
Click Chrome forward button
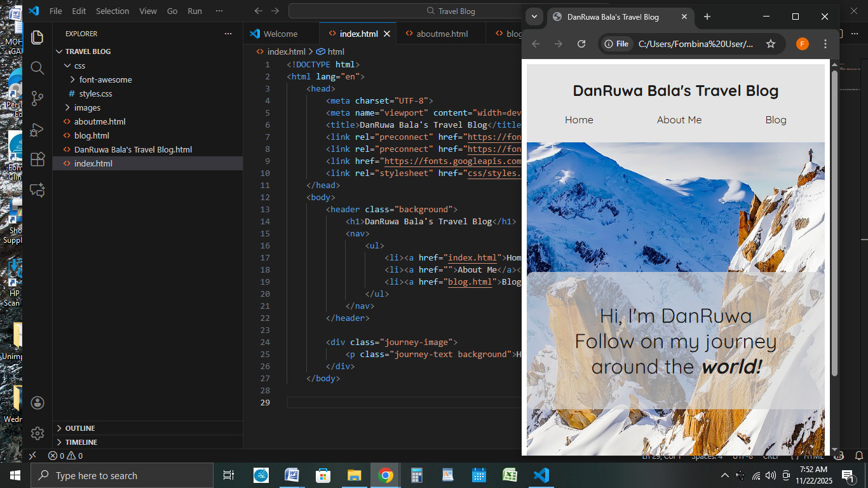click(559, 44)
